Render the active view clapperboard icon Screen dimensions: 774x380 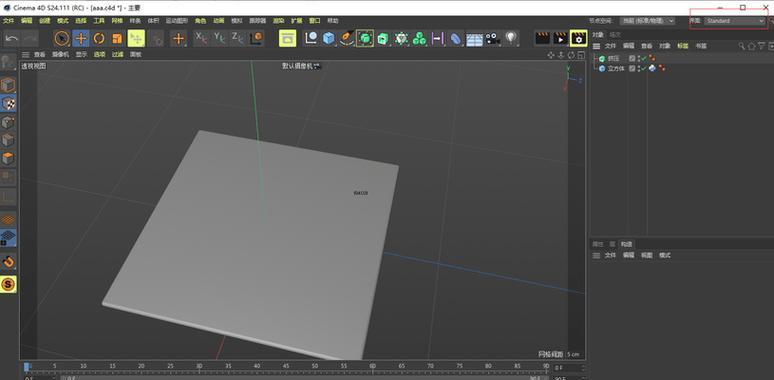click(542, 38)
